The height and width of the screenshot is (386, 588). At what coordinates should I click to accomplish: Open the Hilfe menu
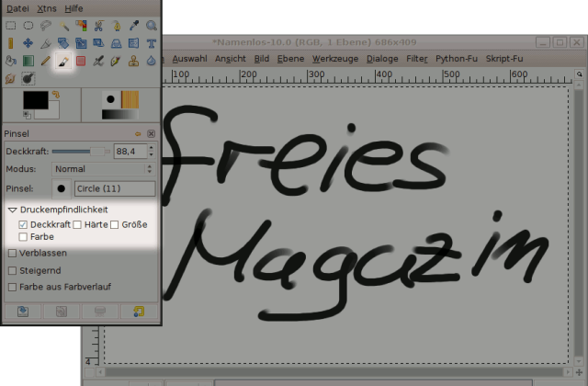pos(73,8)
